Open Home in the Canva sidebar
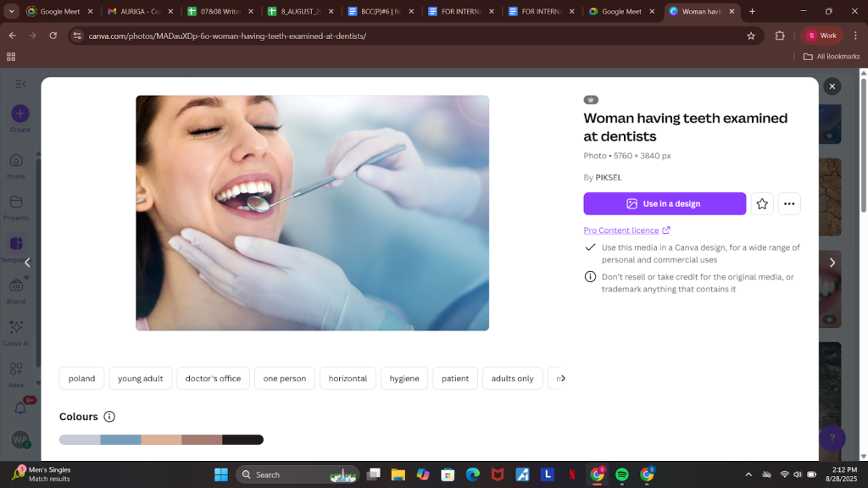The height and width of the screenshot is (488, 868). point(16,165)
